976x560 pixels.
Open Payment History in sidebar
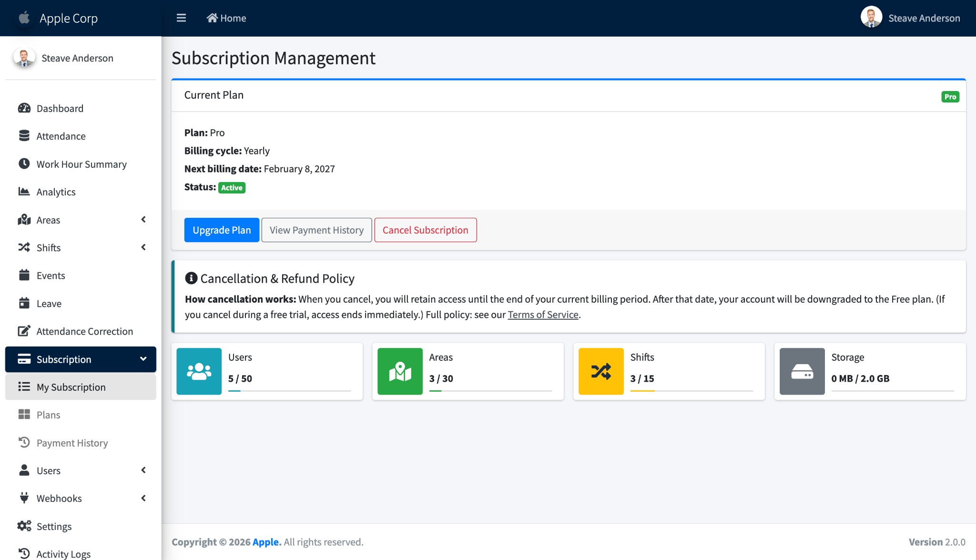click(72, 443)
